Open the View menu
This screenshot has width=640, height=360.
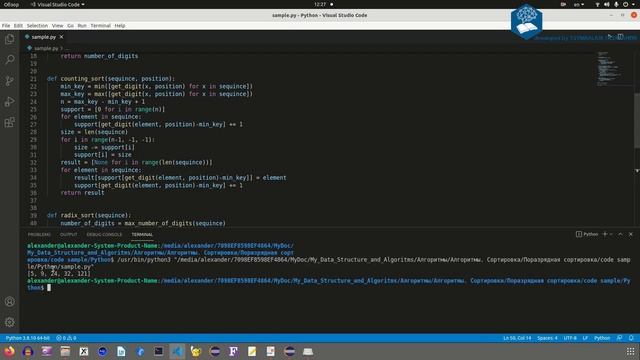point(58,25)
